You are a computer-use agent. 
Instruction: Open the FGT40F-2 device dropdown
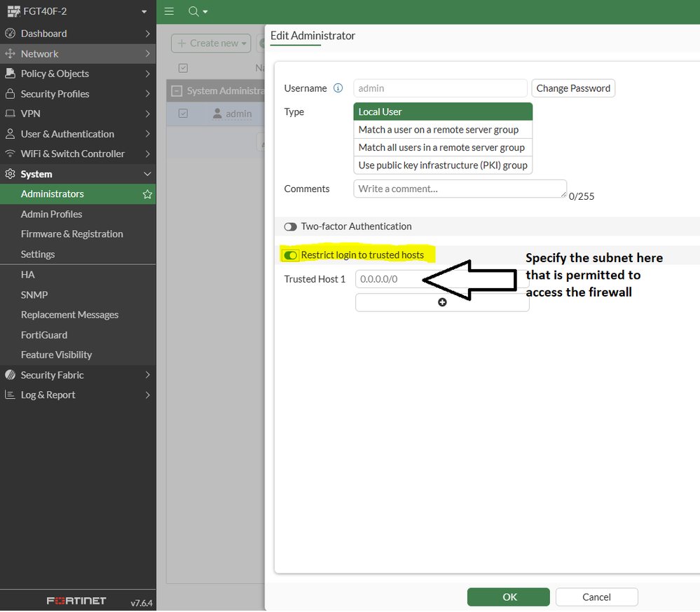[144, 12]
